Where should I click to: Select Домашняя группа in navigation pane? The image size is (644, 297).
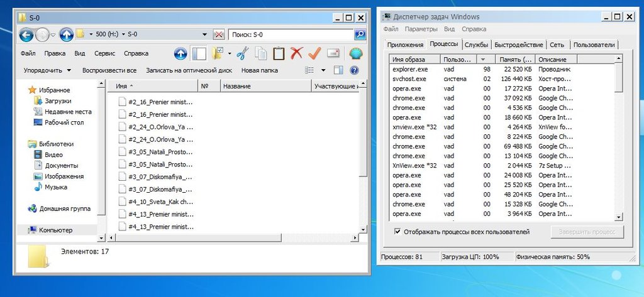click(65, 208)
